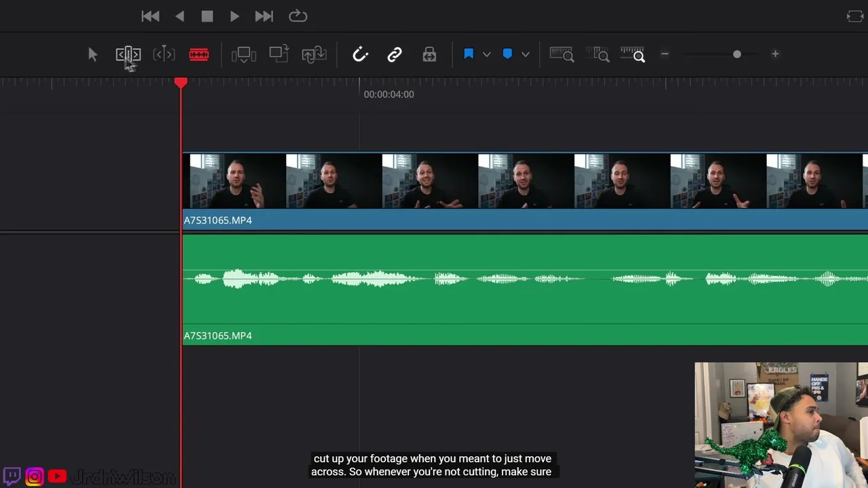Viewport: 868px width, 488px height.
Task: Click the top-right viewer mode icon
Action: pyautogui.click(x=855, y=16)
